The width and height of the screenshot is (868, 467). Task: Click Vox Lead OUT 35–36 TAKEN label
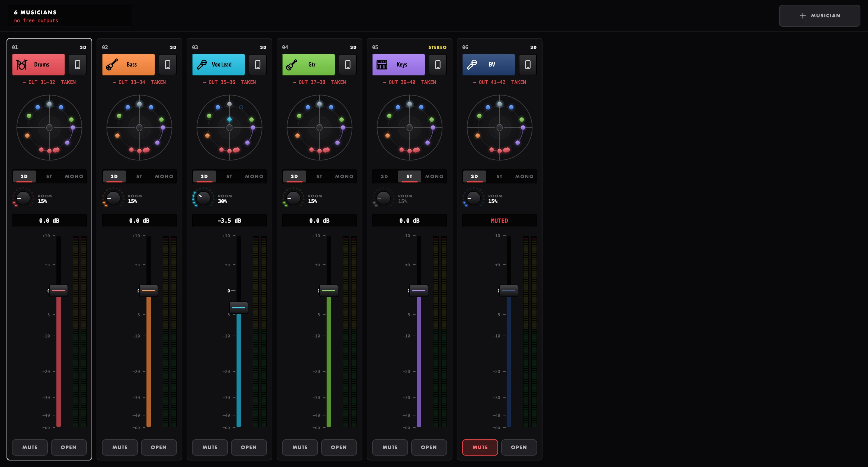(x=229, y=82)
